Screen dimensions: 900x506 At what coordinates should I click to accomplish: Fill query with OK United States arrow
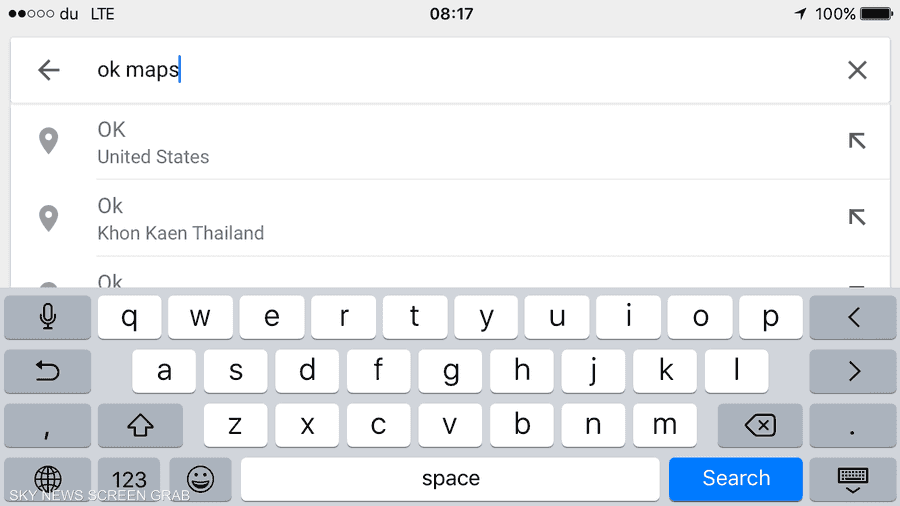pyautogui.click(x=857, y=141)
